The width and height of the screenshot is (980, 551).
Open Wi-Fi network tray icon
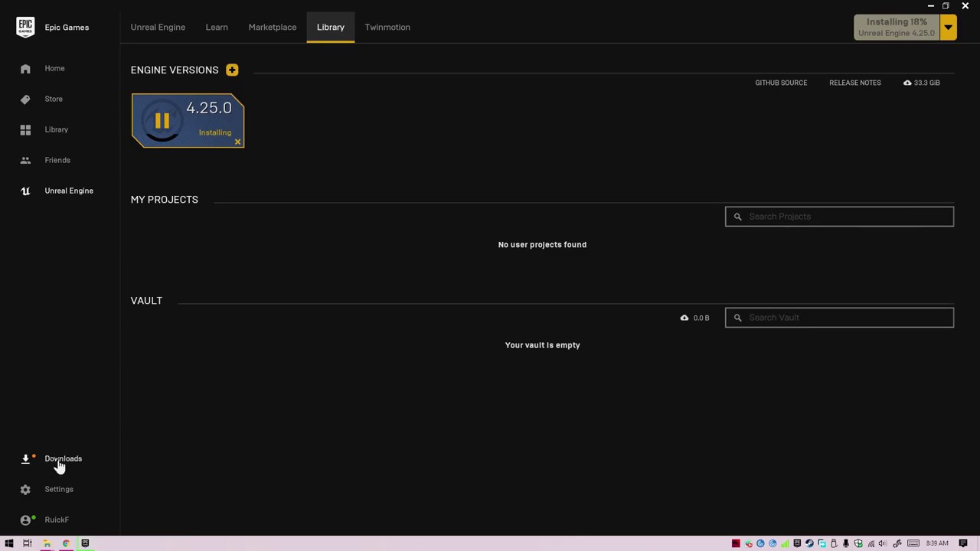coord(871,543)
